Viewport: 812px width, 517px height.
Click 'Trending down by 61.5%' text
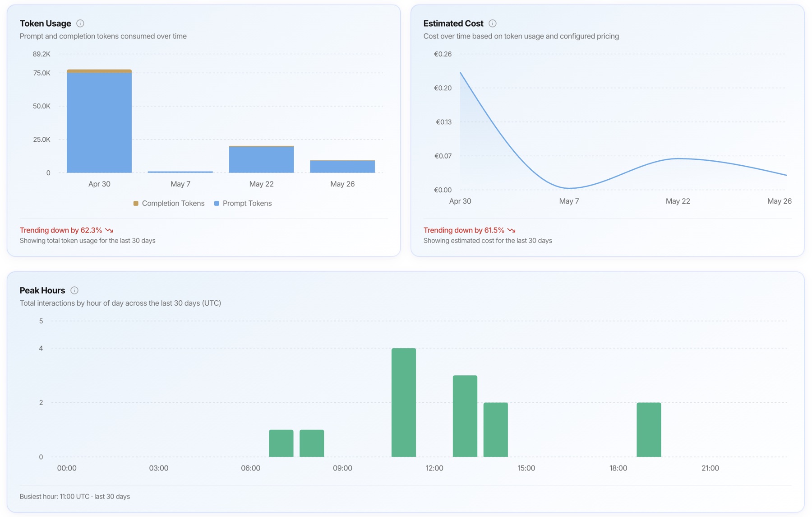(x=464, y=230)
